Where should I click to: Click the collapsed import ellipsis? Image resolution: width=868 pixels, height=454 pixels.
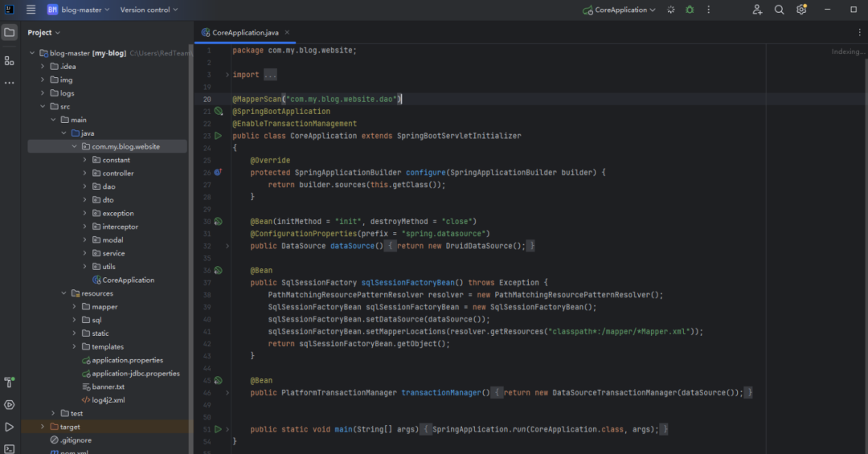[270, 75]
